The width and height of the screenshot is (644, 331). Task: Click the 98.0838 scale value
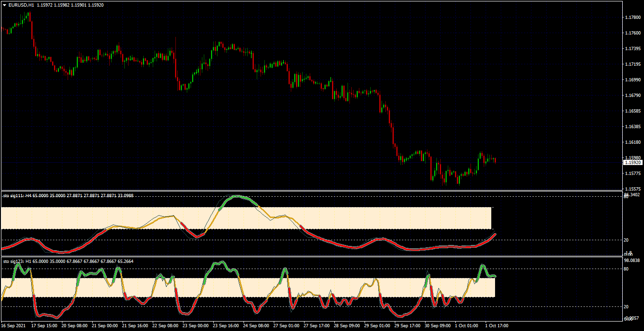(632, 260)
